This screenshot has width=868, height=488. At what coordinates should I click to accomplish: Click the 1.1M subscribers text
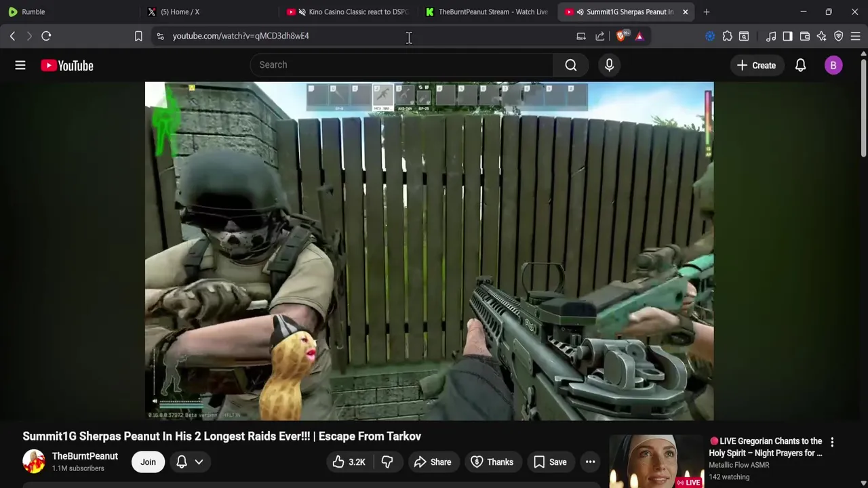click(x=78, y=468)
